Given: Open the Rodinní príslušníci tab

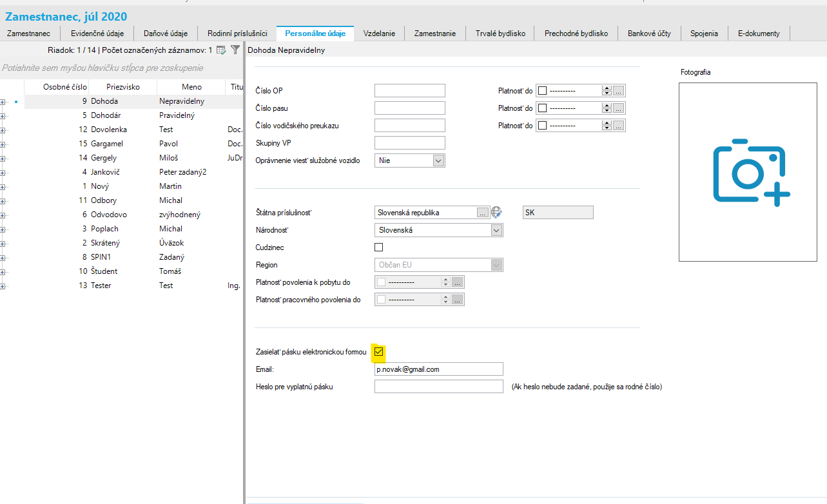Looking at the screenshot, I should 237,34.
